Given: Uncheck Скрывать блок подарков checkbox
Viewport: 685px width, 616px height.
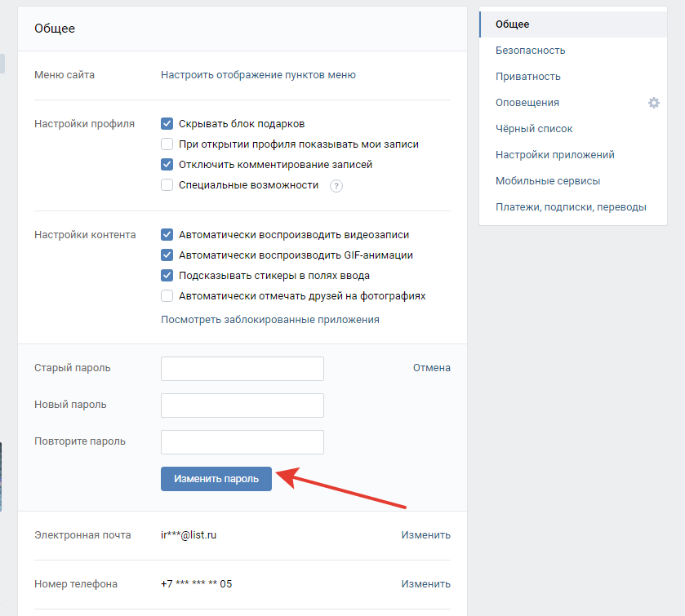Looking at the screenshot, I should [167, 123].
